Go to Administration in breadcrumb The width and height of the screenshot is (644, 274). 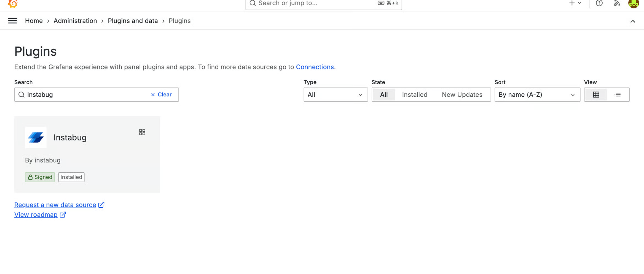[x=75, y=21]
